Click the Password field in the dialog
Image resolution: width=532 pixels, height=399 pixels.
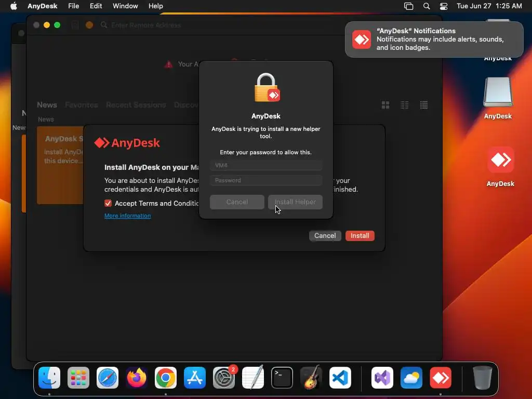tap(266, 180)
